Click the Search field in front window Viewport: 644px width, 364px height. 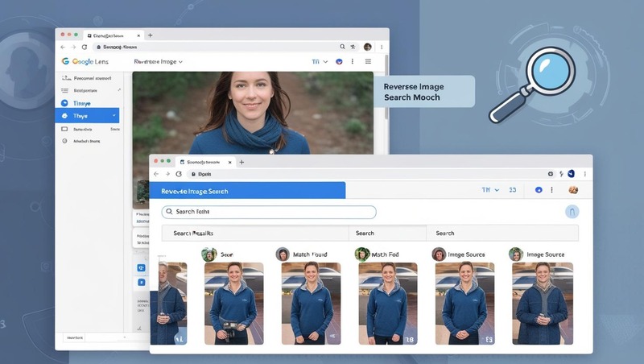pyautogui.click(x=269, y=212)
